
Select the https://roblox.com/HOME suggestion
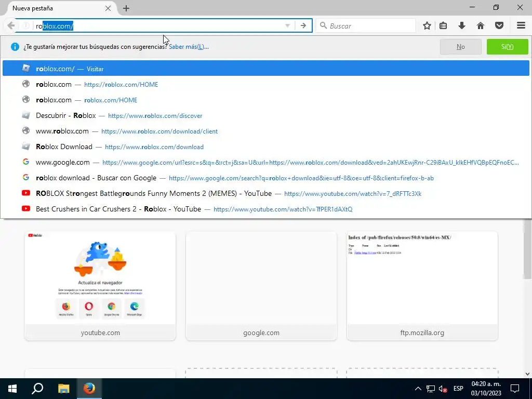tap(266, 84)
